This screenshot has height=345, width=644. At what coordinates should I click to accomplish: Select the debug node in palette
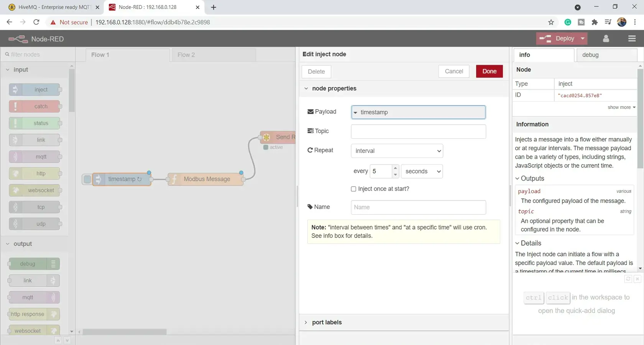pos(34,264)
